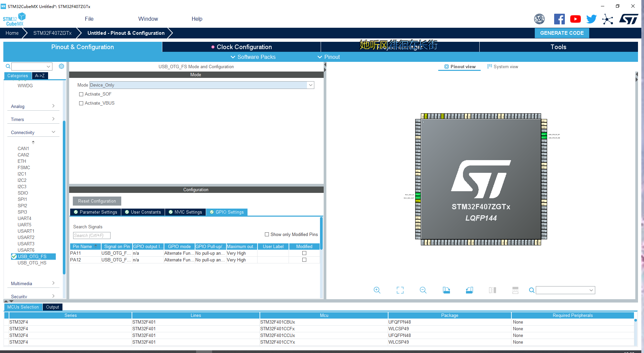644x353 pixels.
Task: Select the zoom in tool below pinout view
Action: pyautogui.click(x=377, y=290)
